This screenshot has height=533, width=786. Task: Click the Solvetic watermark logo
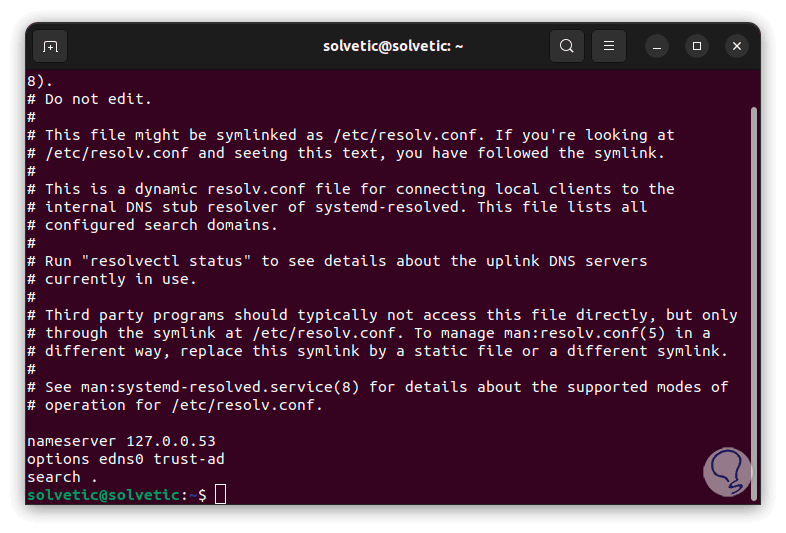pos(726,471)
